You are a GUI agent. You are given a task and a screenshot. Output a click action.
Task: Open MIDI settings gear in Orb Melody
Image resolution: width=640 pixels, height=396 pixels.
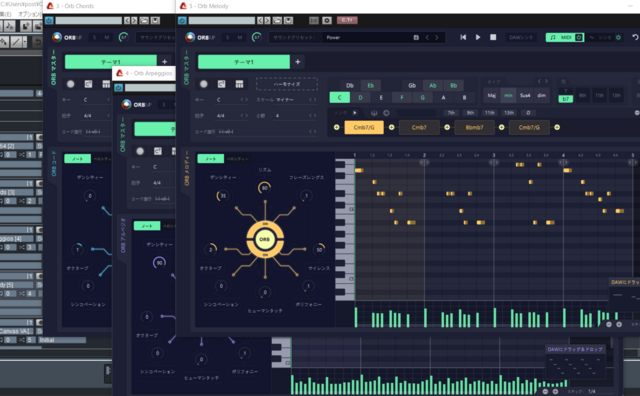click(579, 37)
